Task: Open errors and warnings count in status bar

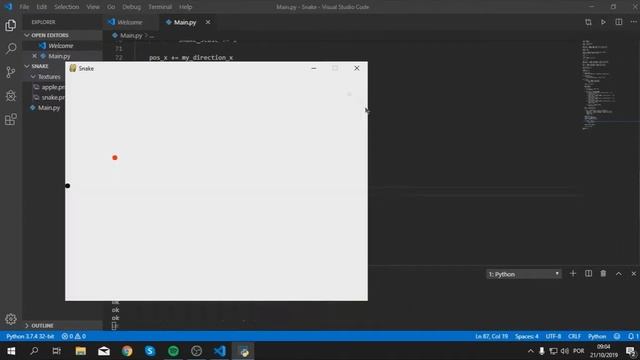Action: (x=73, y=336)
